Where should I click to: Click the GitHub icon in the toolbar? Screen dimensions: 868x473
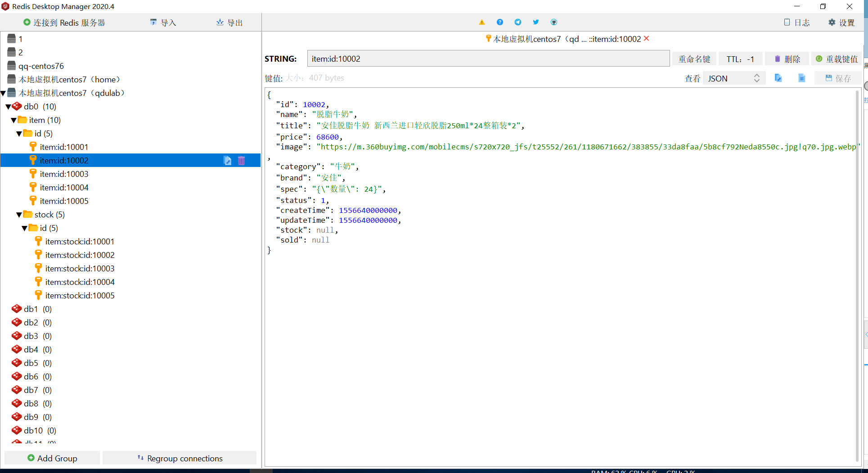(553, 22)
